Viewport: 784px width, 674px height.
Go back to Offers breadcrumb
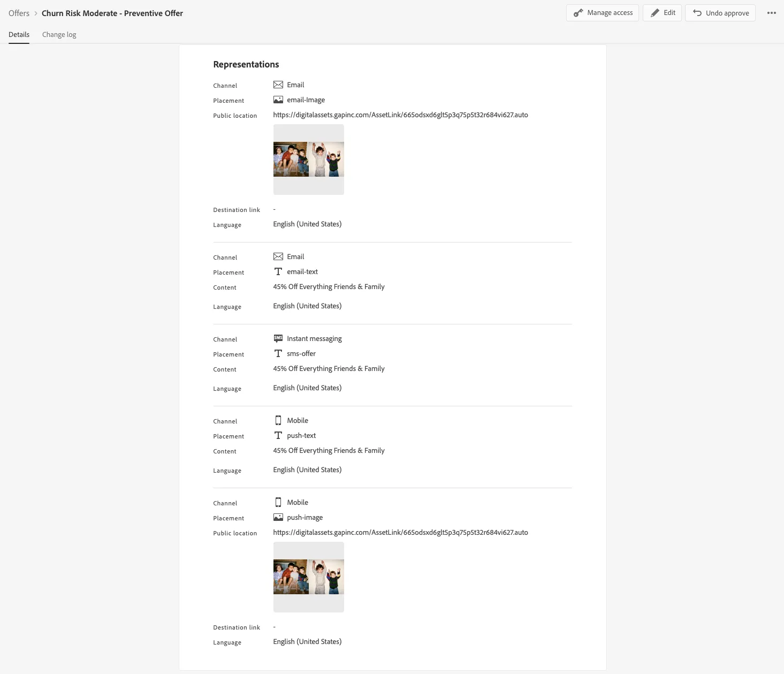point(19,13)
